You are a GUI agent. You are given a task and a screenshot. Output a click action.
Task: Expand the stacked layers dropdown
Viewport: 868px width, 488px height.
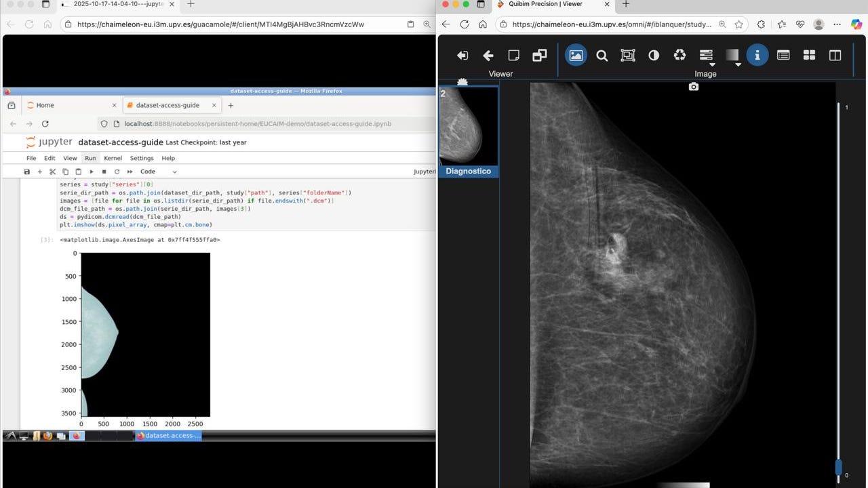(x=706, y=56)
